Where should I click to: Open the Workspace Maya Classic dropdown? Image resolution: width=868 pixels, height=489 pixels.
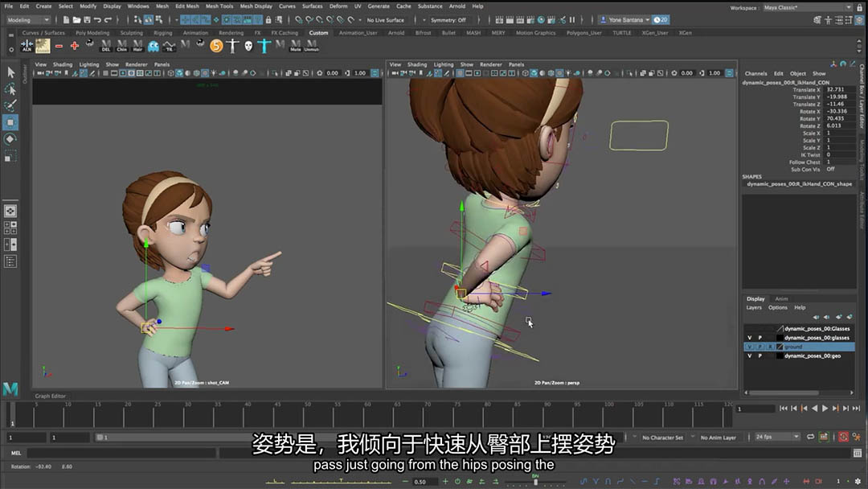click(x=807, y=8)
